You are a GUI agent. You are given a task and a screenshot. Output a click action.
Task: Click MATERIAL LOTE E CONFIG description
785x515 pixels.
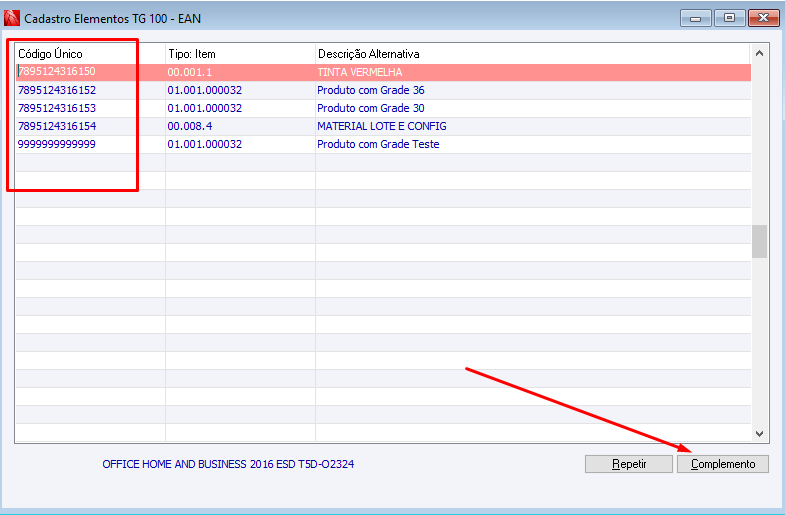[381, 126]
